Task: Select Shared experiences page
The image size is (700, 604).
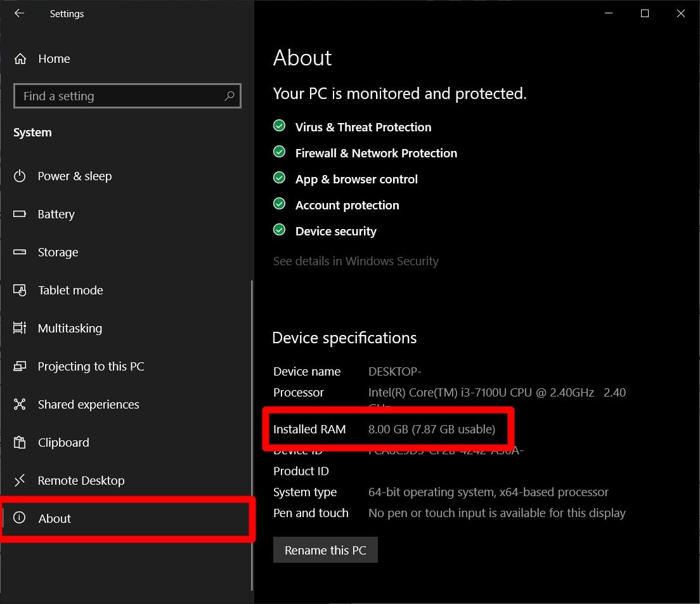Action: [127, 404]
